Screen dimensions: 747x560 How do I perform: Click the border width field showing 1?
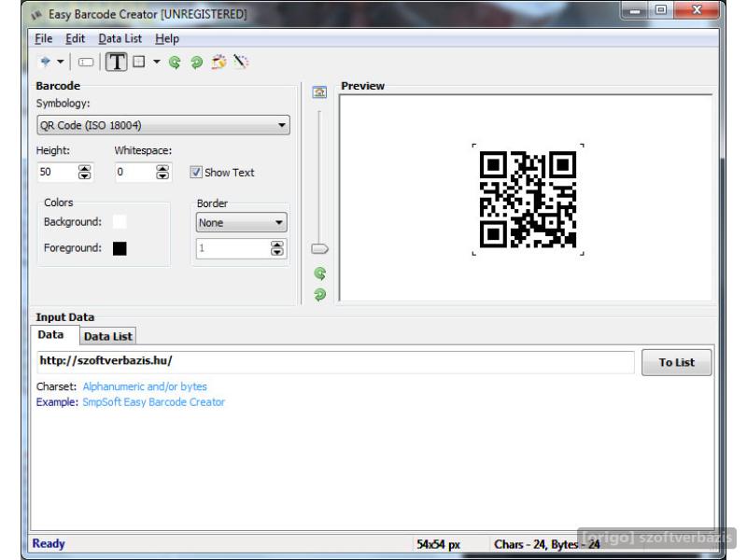click(233, 248)
